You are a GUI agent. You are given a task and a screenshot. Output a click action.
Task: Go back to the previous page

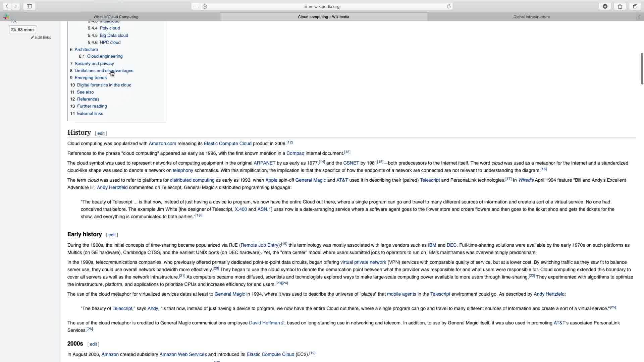pos(7,6)
